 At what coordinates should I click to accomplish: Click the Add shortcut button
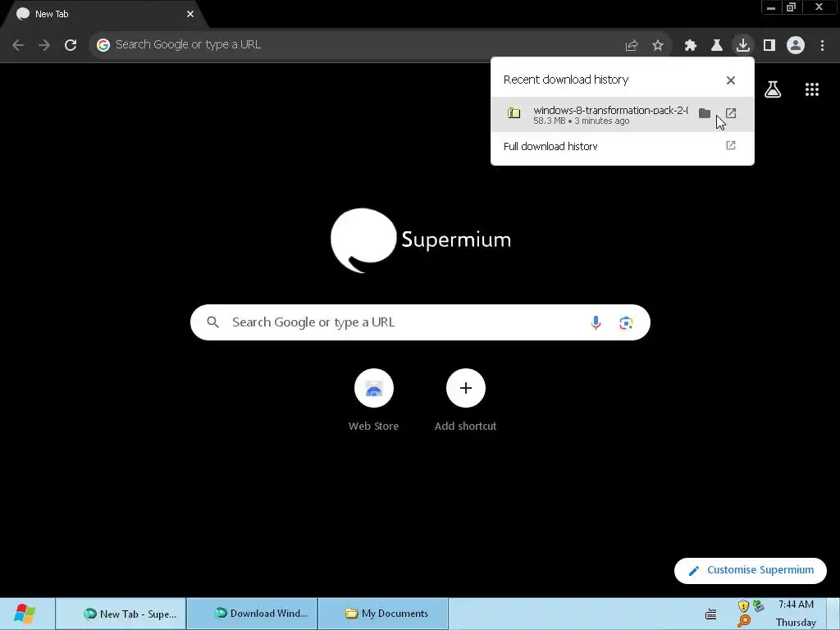coord(466,400)
